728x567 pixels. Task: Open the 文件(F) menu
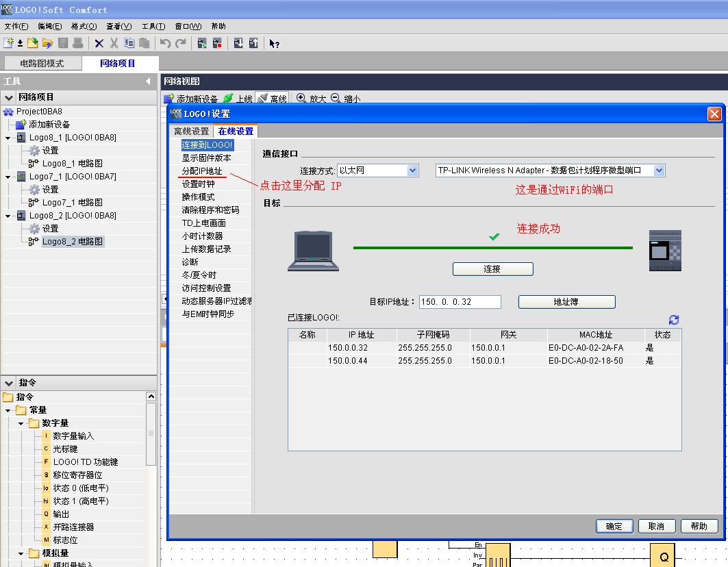(x=16, y=27)
